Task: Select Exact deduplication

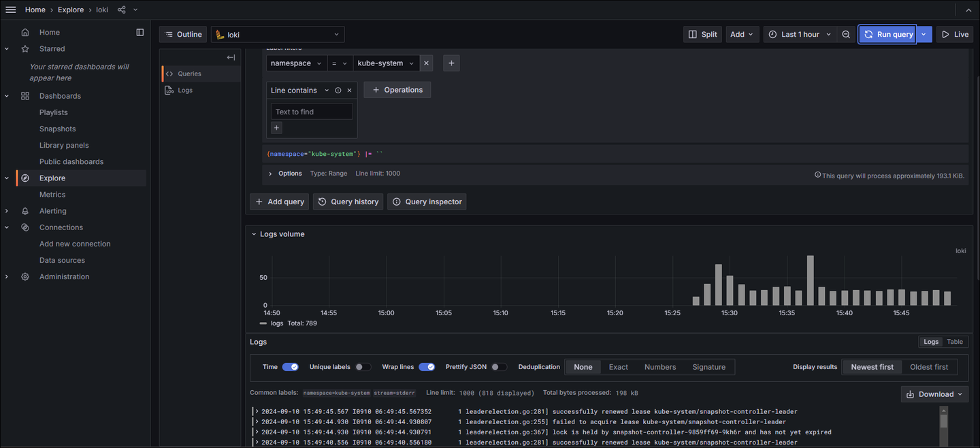Action: (619, 367)
